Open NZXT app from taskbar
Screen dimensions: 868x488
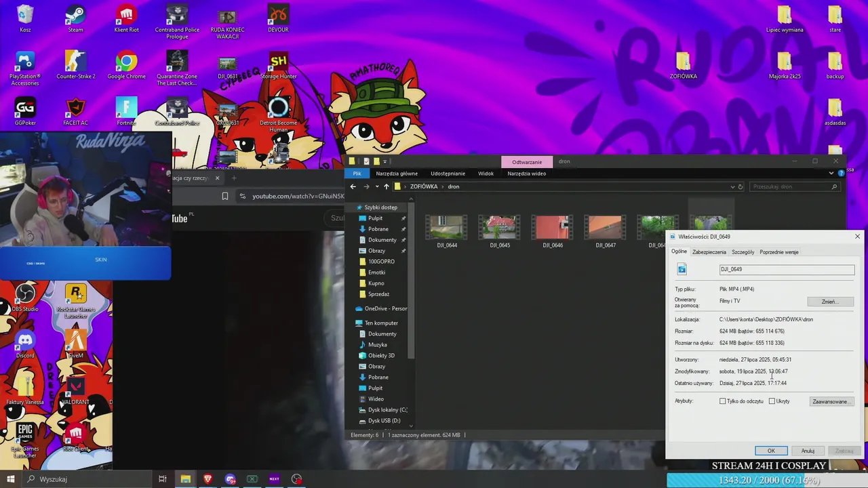[274, 479]
